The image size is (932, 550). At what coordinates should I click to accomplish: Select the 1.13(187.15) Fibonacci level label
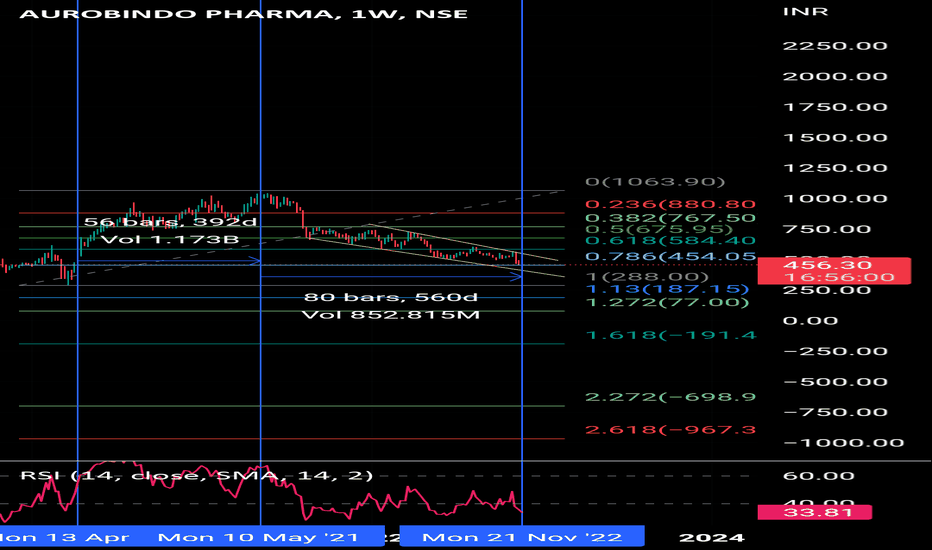point(667,290)
